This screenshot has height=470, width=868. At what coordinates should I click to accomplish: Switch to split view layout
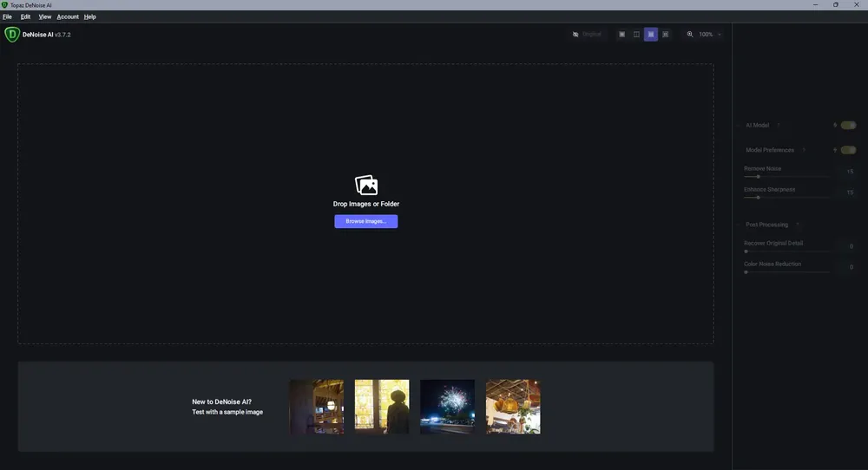point(636,35)
